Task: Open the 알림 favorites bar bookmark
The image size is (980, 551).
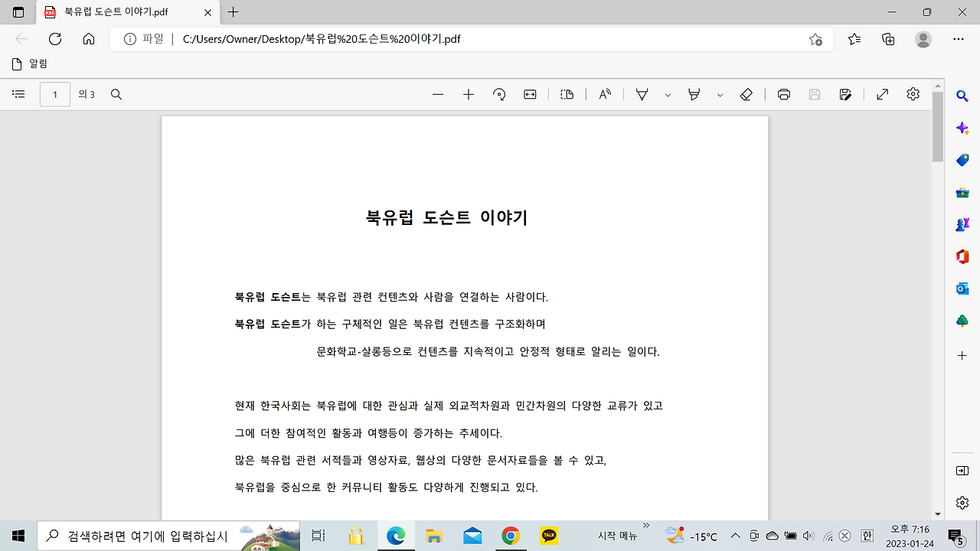Action: (x=29, y=64)
